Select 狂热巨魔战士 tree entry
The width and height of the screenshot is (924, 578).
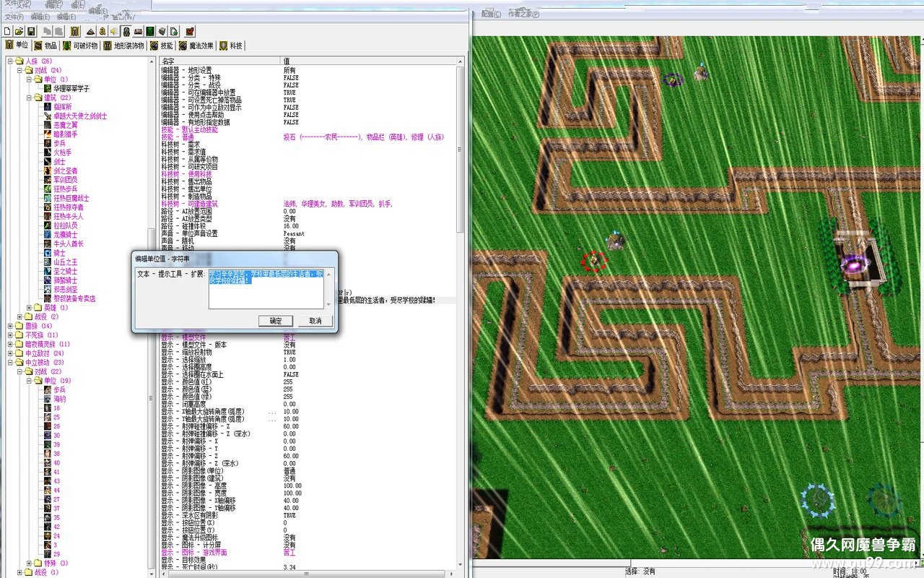71,198
